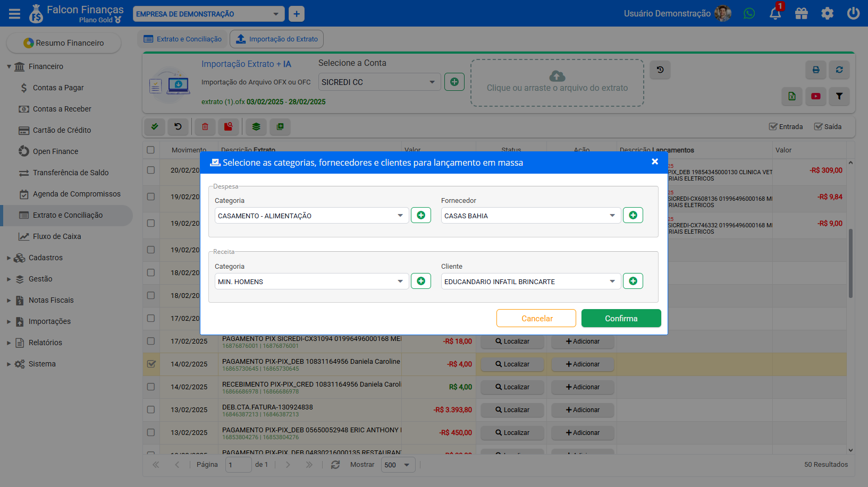This screenshot has width=868, height=487.
Task: Open Contas a Pagar in sidebar
Action: pos(58,88)
